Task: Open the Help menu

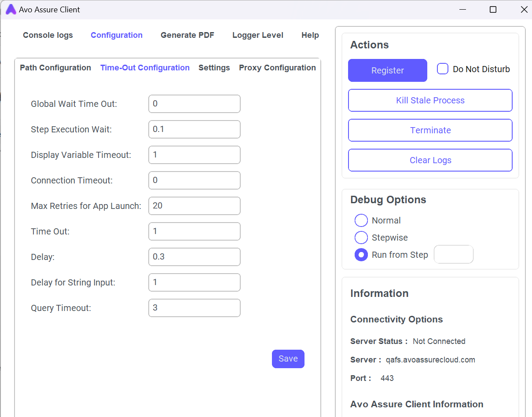Action: 310,35
